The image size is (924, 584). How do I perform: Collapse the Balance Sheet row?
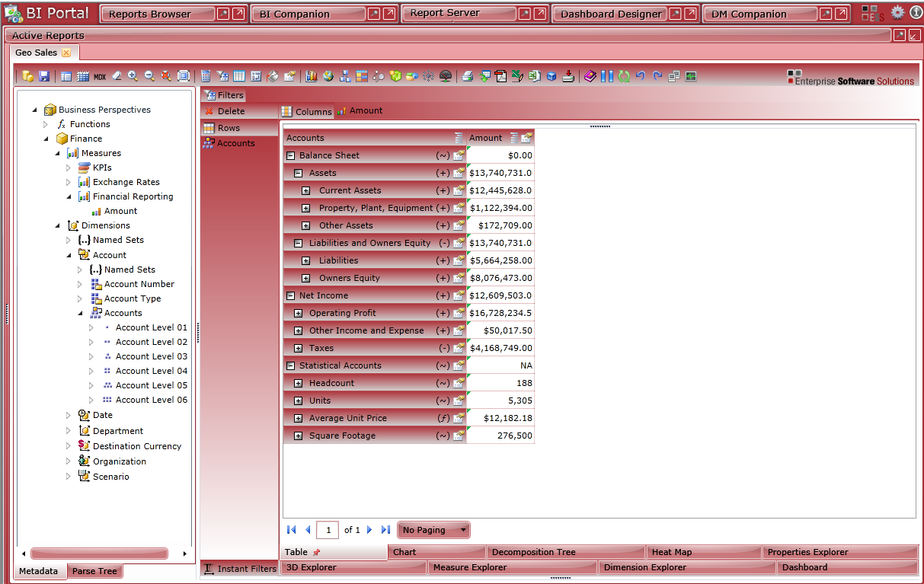click(290, 155)
